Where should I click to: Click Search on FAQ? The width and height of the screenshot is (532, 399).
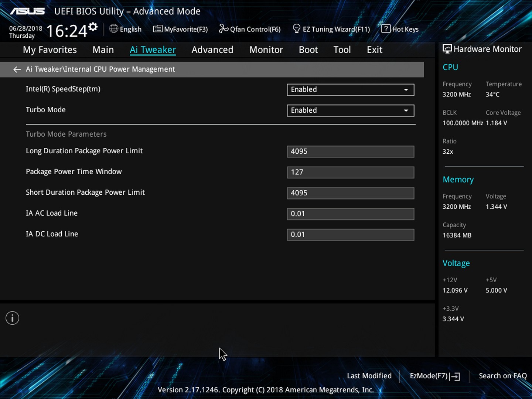coord(503,376)
